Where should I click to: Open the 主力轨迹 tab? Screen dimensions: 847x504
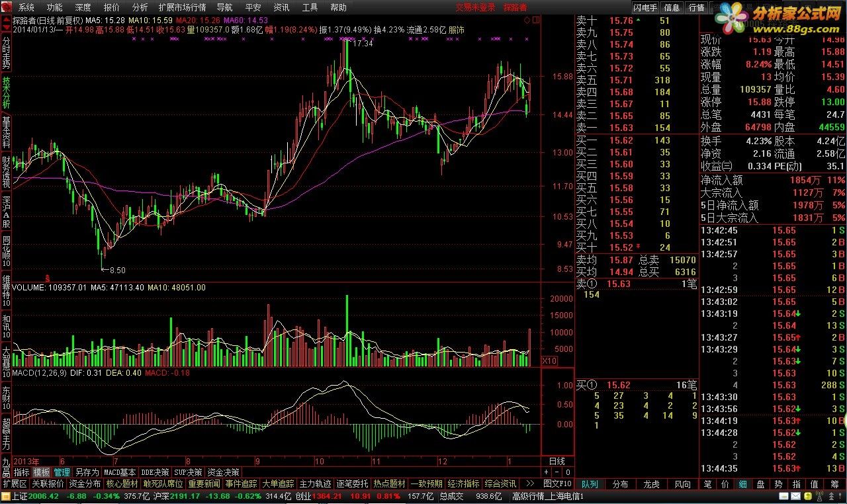pyautogui.click(x=315, y=483)
